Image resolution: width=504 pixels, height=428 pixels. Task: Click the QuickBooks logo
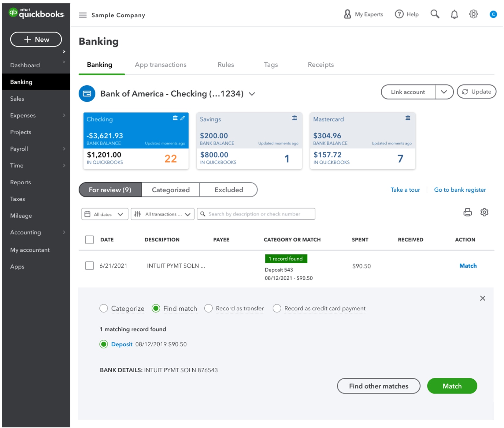(36, 13)
